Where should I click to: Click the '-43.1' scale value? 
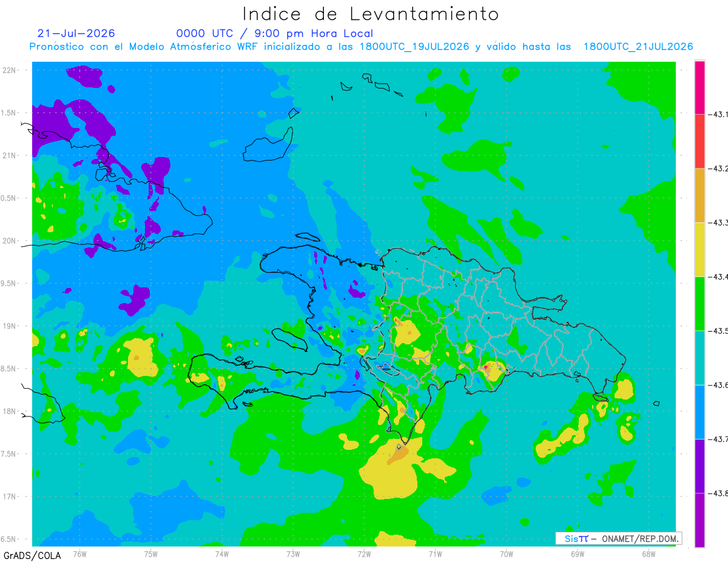pos(718,114)
